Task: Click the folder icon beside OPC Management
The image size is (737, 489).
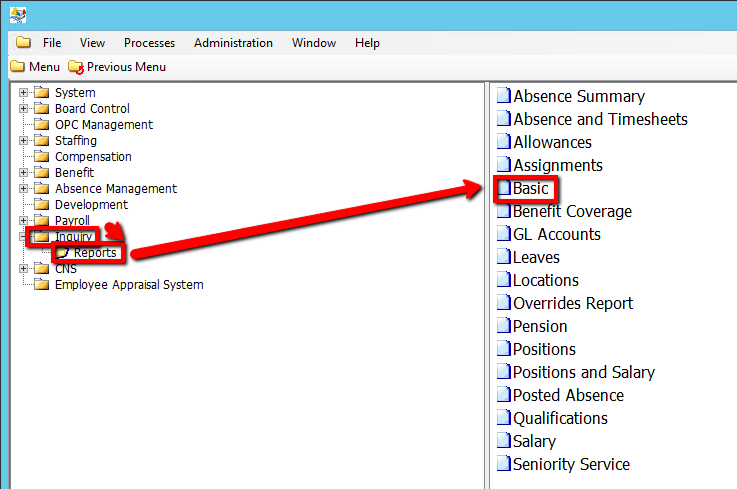Action: pyautogui.click(x=42, y=125)
